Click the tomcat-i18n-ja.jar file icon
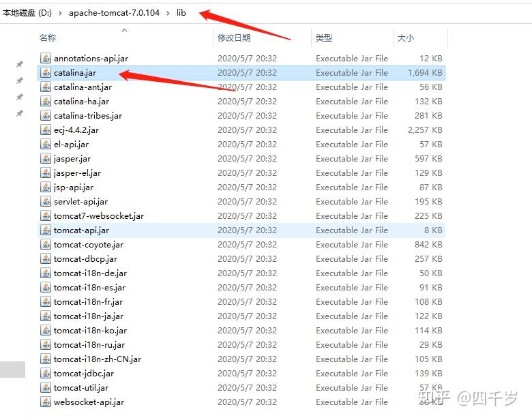 click(x=46, y=316)
